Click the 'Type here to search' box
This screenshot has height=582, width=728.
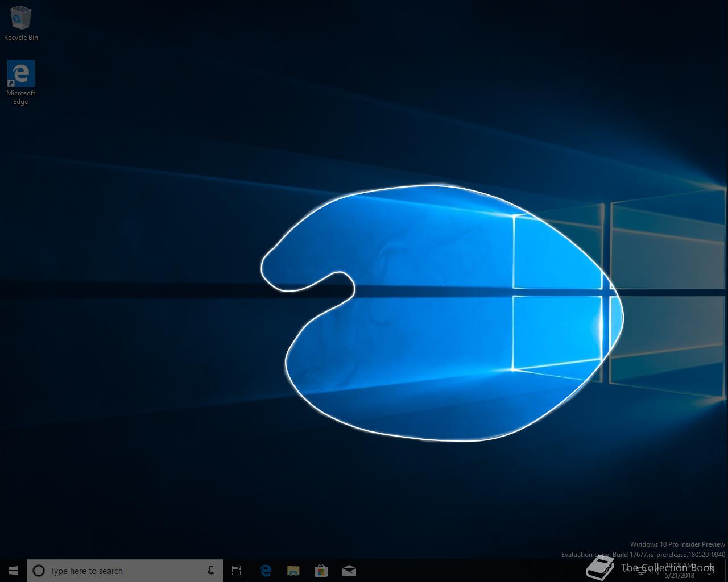pos(125,571)
